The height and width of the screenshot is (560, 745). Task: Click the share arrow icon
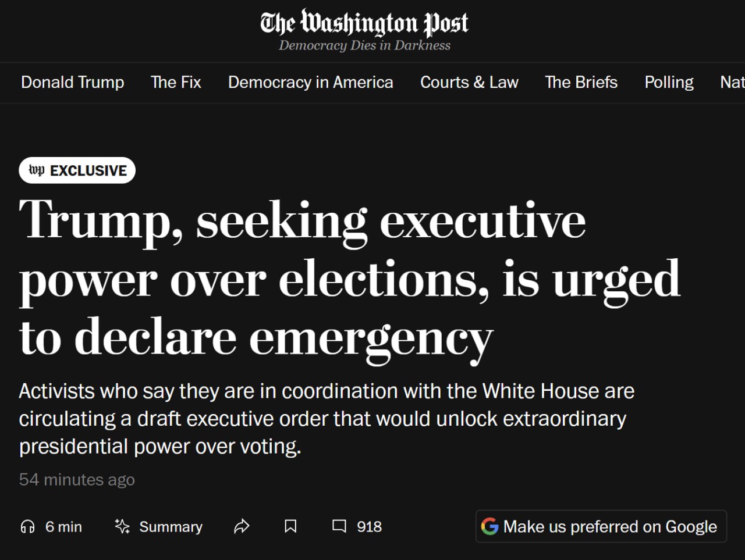(242, 527)
